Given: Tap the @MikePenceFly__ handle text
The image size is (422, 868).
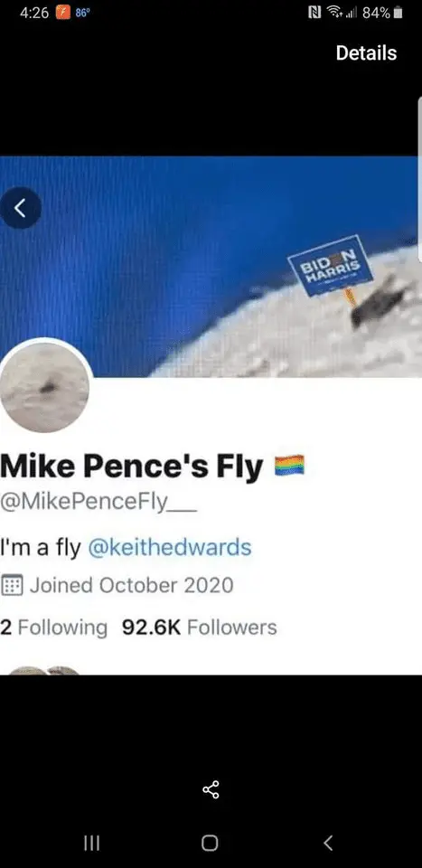Looking at the screenshot, I should coord(98,504).
